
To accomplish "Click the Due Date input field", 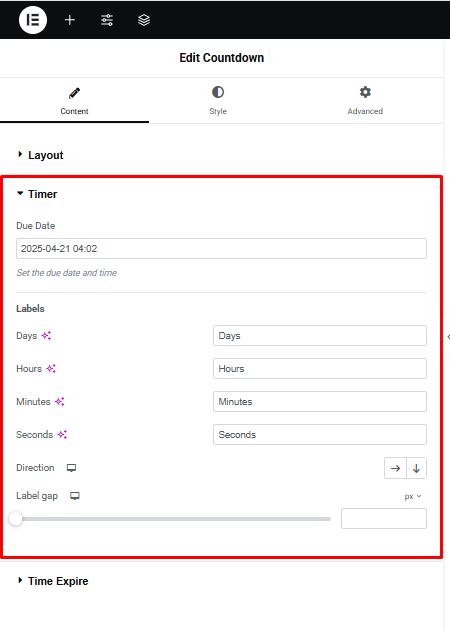I will pyautogui.click(x=221, y=249).
